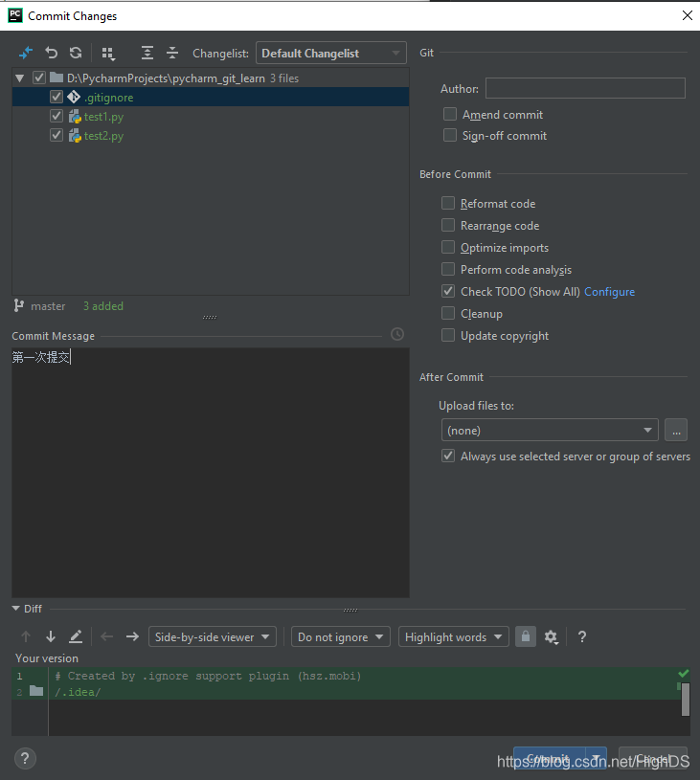Click the diff vertical scrollbar thumb
Viewport: 700px width, 780px height.
[686, 699]
